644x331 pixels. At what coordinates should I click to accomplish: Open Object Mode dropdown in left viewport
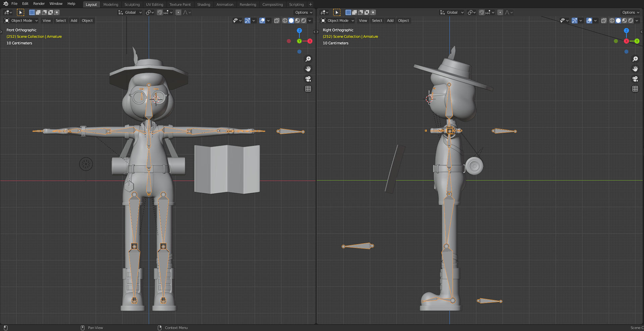pyautogui.click(x=21, y=20)
